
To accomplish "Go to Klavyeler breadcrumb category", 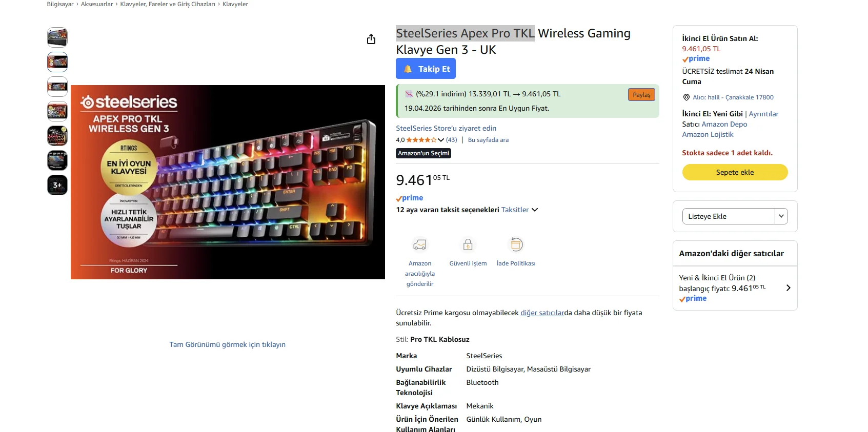I will [x=235, y=4].
